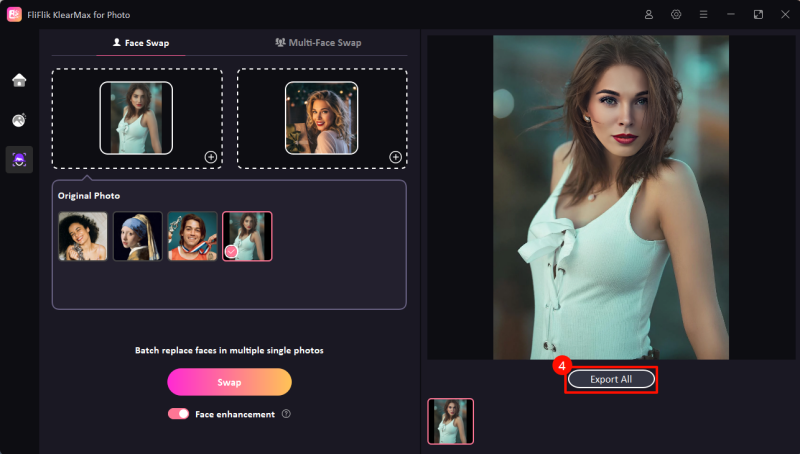Switch to the Face Swap tab

[x=140, y=43]
